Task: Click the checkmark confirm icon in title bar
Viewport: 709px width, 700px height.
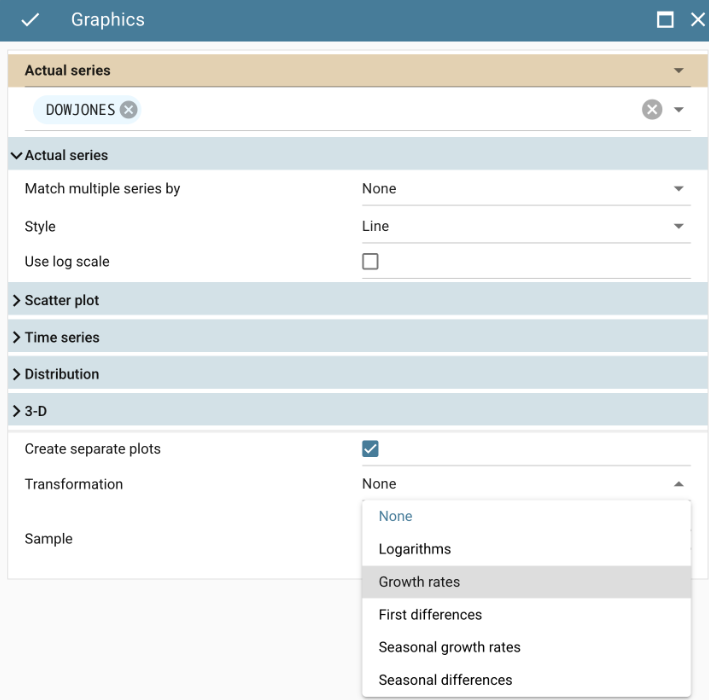Action: tap(30, 20)
